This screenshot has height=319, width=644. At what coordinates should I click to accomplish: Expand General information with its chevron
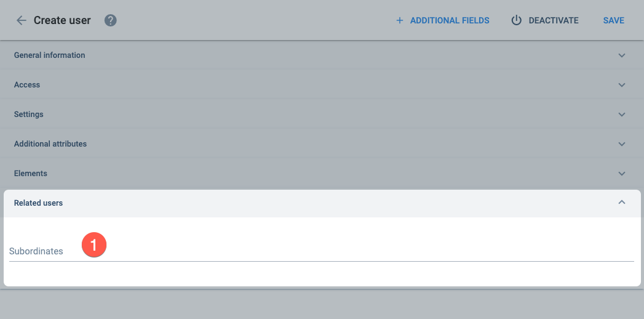622,55
